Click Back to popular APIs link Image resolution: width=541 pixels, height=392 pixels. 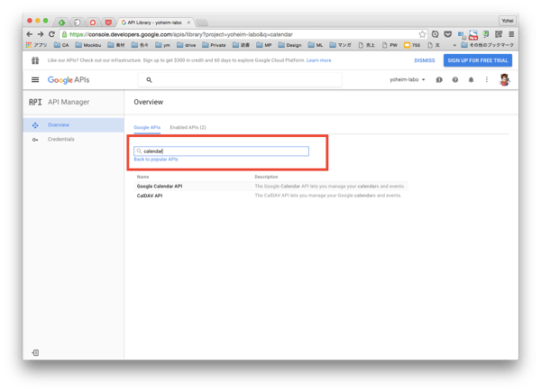[x=156, y=160]
